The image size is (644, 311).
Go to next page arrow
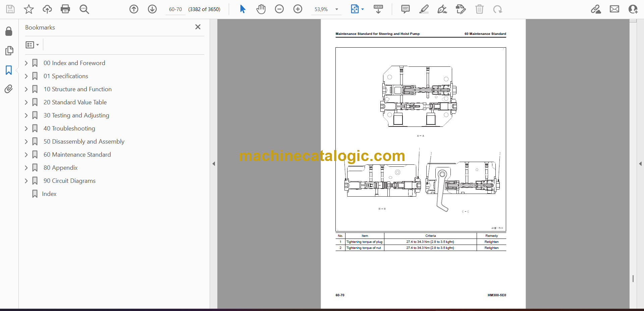point(152,9)
